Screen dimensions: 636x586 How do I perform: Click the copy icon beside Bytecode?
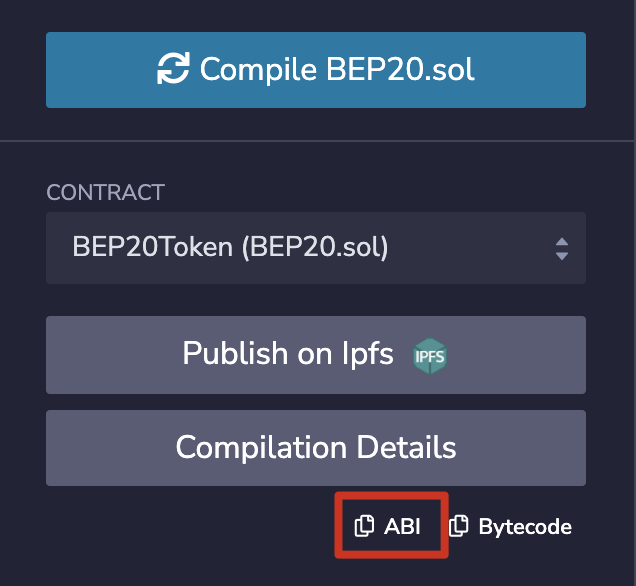tap(458, 526)
